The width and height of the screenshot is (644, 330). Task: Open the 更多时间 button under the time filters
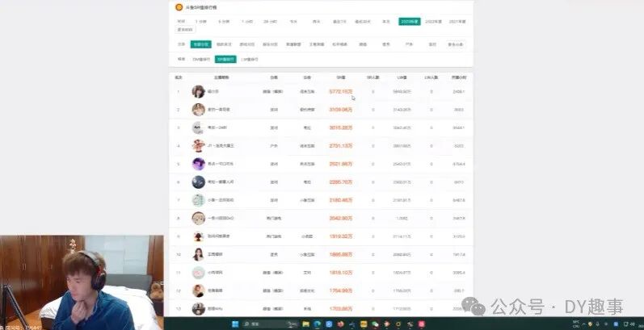click(185, 30)
